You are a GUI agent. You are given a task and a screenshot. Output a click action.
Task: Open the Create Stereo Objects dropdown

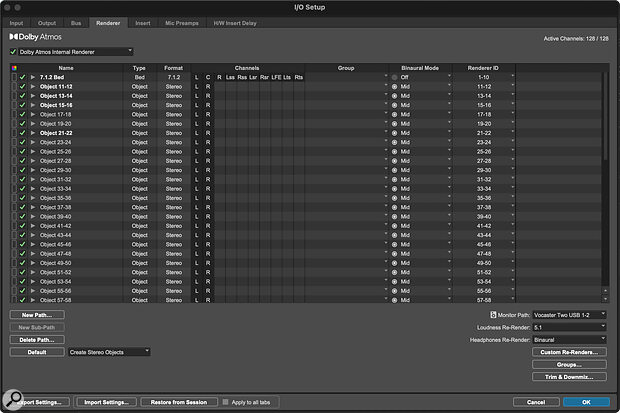point(109,352)
